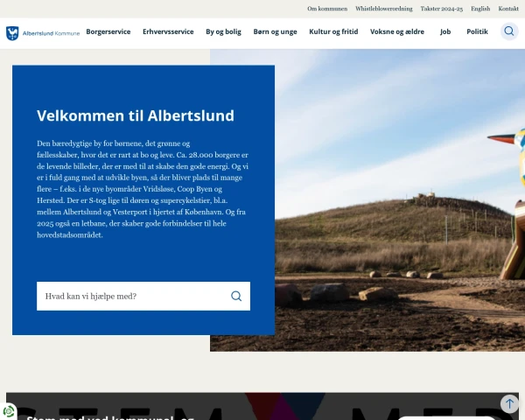Open the header search icon
The height and width of the screenshot is (420, 525).
coord(509,31)
